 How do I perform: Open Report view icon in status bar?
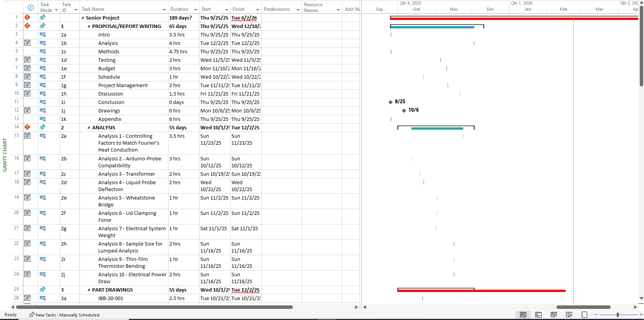(x=585, y=315)
